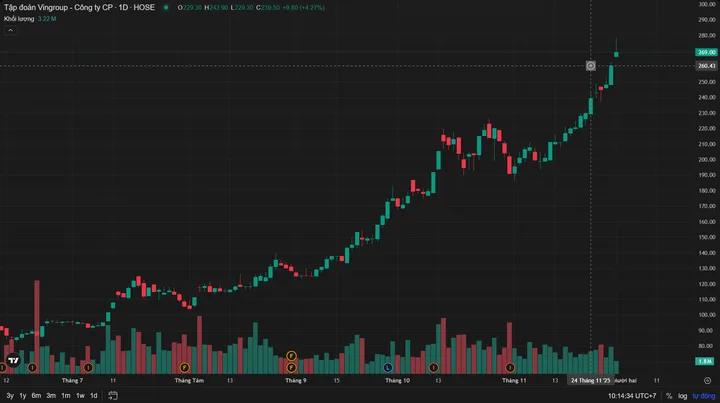Viewport: 720px width, 403px height.
Task: Click the 200.00 price axis label
Action: 707,159
